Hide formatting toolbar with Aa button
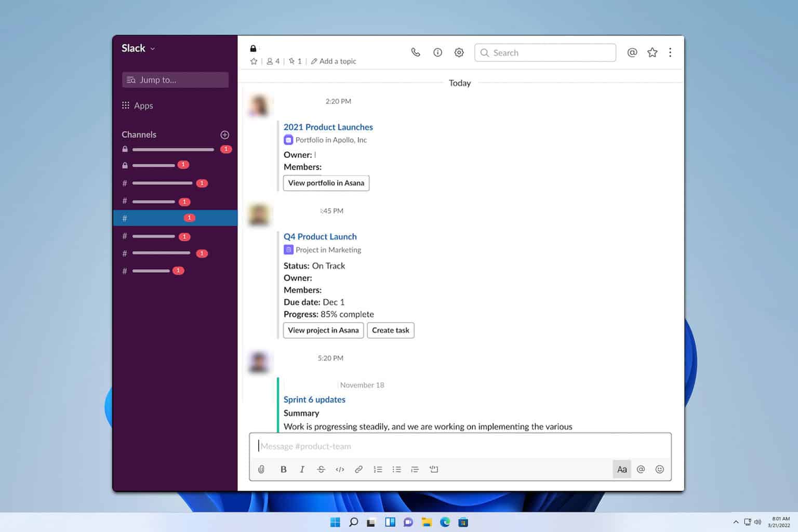Image resolution: width=798 pixels, height=532 pixels. pos(622,469)
